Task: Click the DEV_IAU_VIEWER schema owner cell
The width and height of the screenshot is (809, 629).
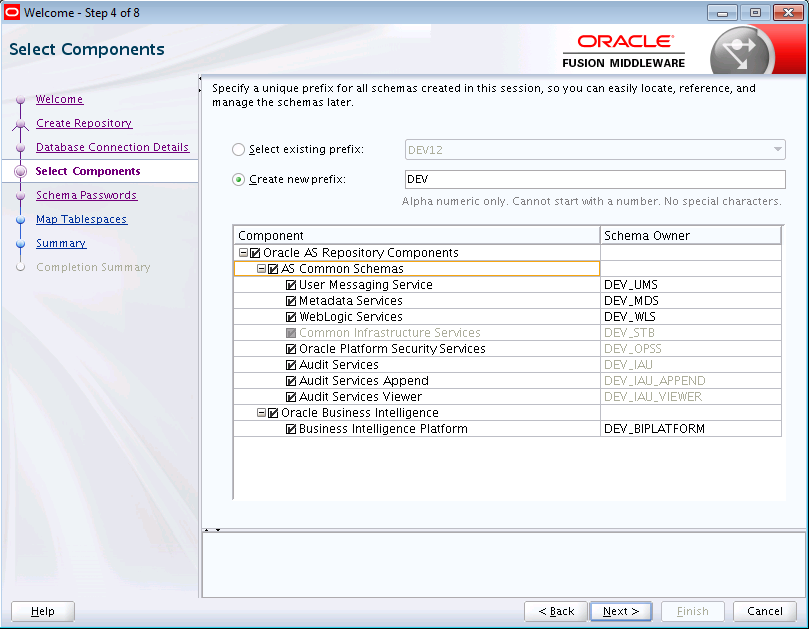Action: click(x=691, y=397)
